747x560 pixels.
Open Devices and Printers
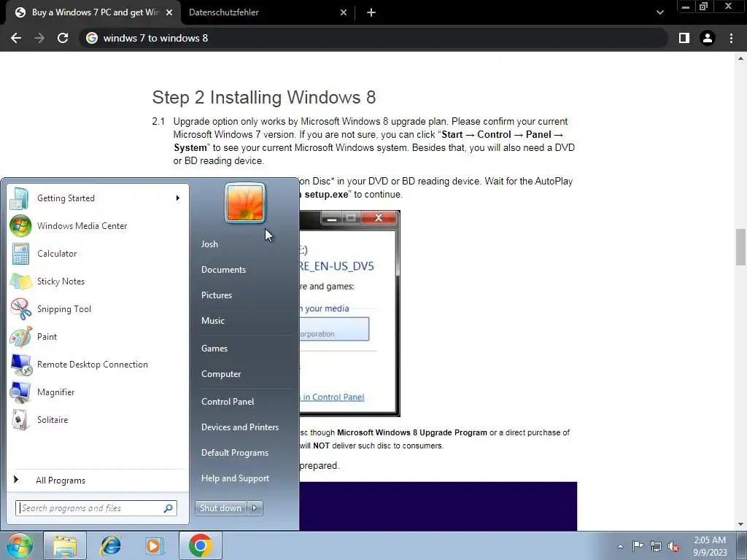point(239,427)
